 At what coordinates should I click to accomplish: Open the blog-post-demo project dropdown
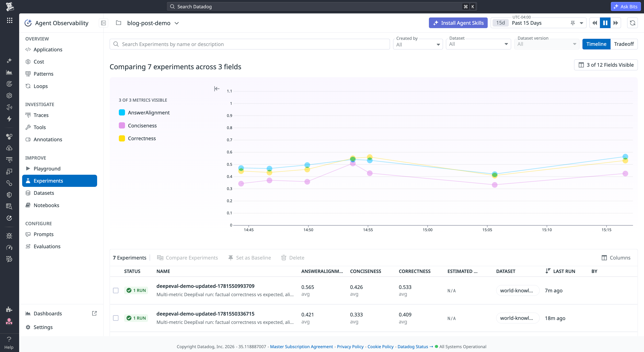tap(153, 23)
